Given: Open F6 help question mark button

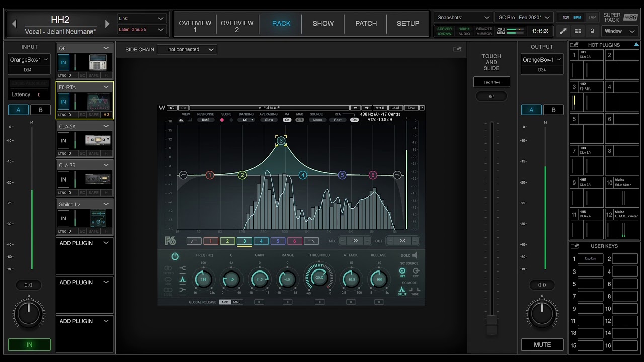Looking at the screenshot, I should tap(422, 108).
